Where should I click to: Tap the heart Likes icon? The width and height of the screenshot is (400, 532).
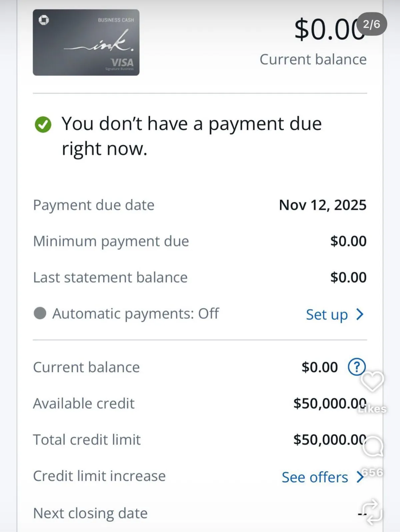pos(372,381)
